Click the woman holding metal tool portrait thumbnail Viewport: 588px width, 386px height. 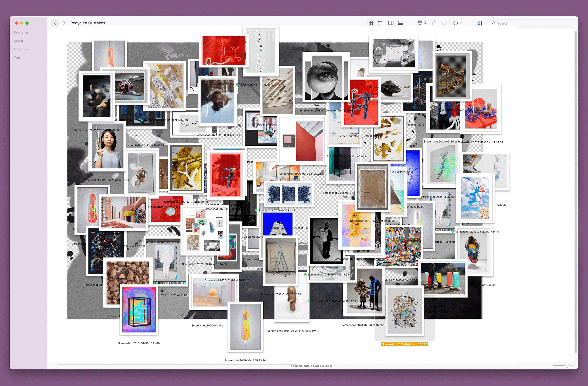107,147
